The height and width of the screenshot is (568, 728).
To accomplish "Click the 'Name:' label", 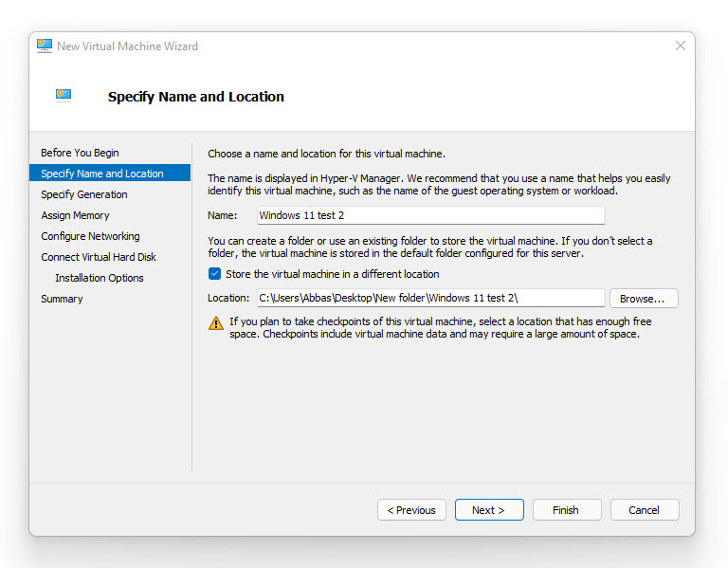I will 223,215.
